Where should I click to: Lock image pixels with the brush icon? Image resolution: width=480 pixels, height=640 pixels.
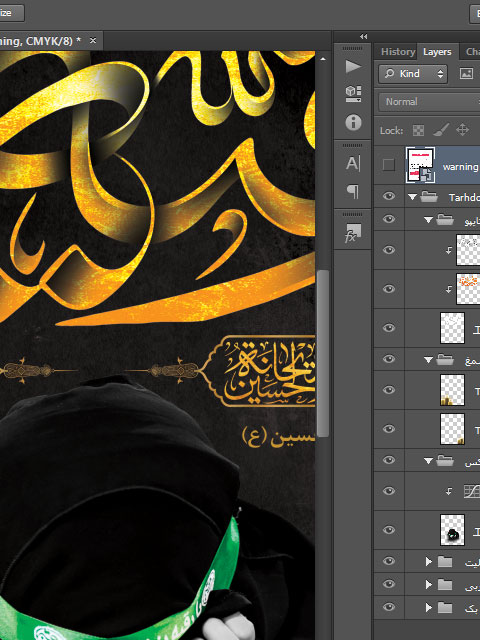(x=441, y=130)
